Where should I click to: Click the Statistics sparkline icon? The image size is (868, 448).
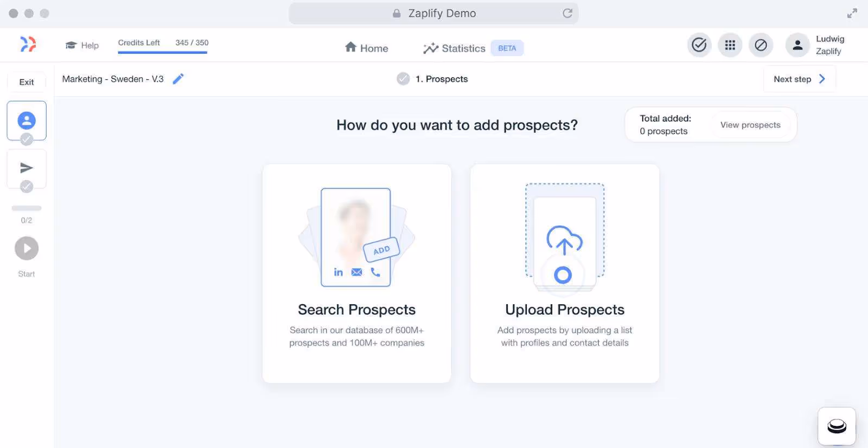431,48
